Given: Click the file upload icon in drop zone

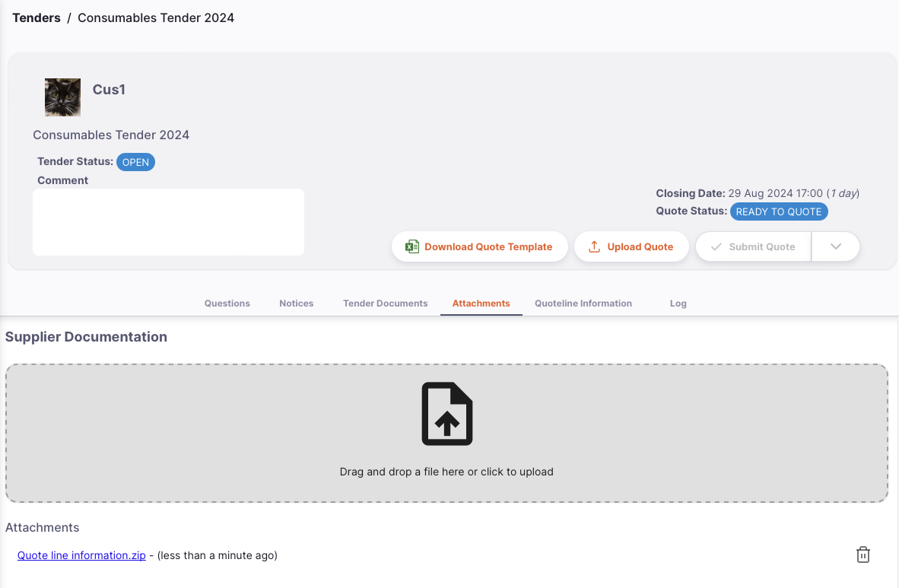Looking at the screenshot, I should click(x=447, y=414).
